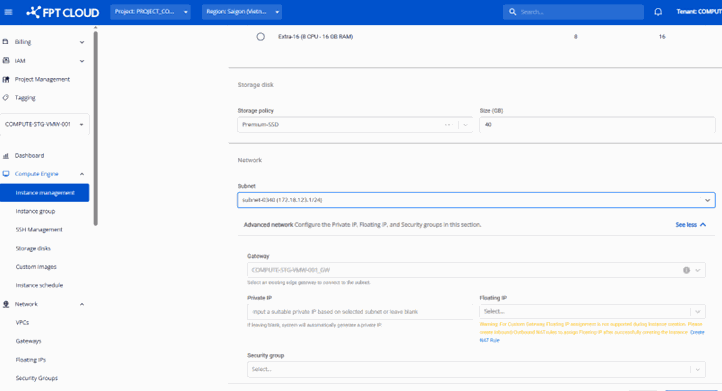
Task: Expand the IAM menu chevron
Action: (82, 61)
